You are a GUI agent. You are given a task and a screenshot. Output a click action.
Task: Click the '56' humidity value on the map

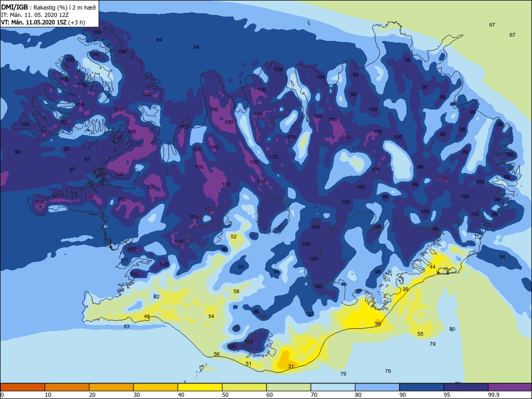[217, 354]
